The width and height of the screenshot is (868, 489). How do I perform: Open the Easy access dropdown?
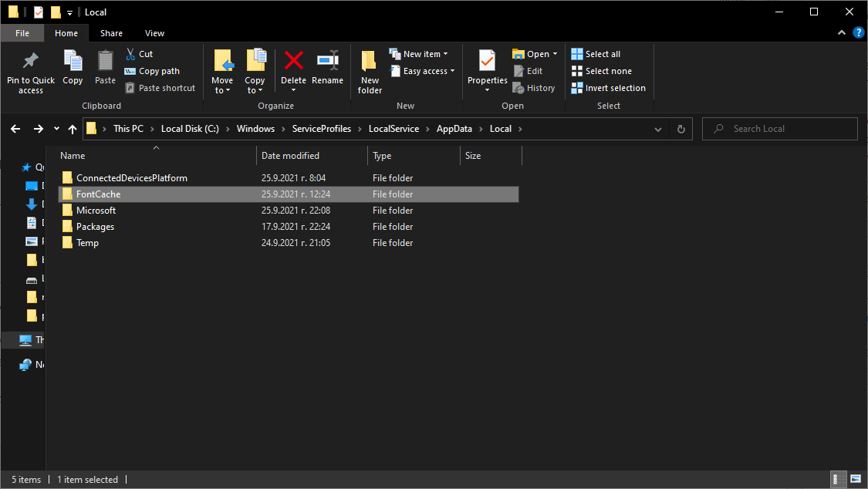point(429,71)
